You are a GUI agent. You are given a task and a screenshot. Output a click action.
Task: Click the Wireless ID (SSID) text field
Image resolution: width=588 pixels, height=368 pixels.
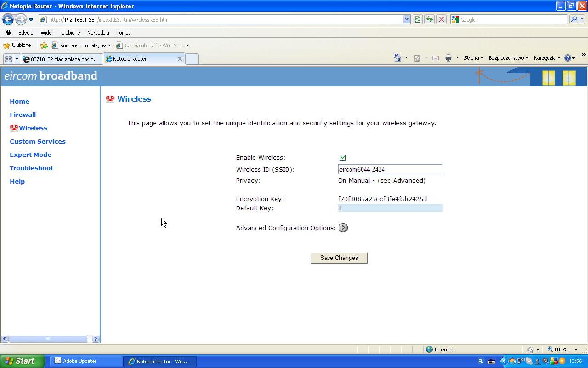pos(390,169)
